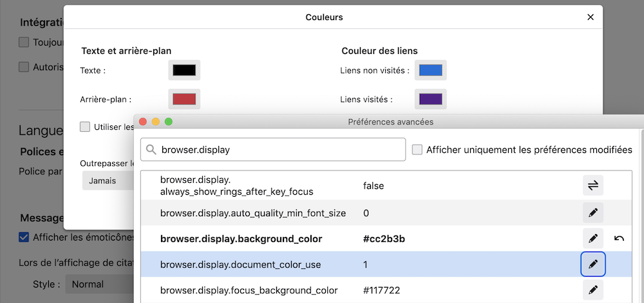Select the browser.display.document_color_use row

[386, 264]
